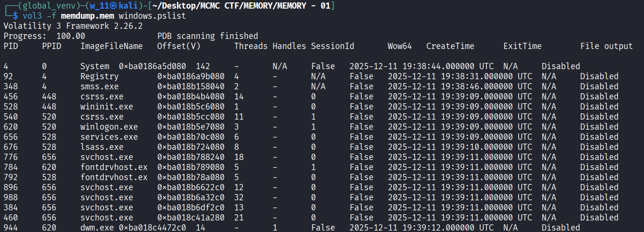Screen dimensions: 644x232
Task: Click the PPID column header
Action: pos(51,46)
